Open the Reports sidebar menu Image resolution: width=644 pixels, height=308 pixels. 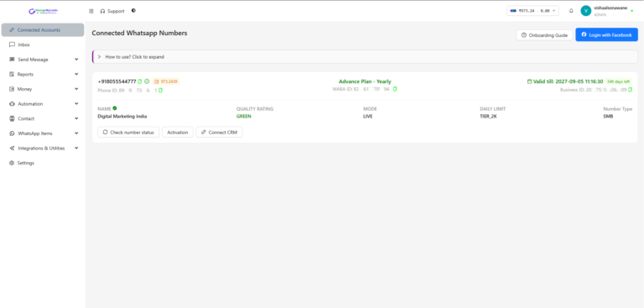(43, 75)
